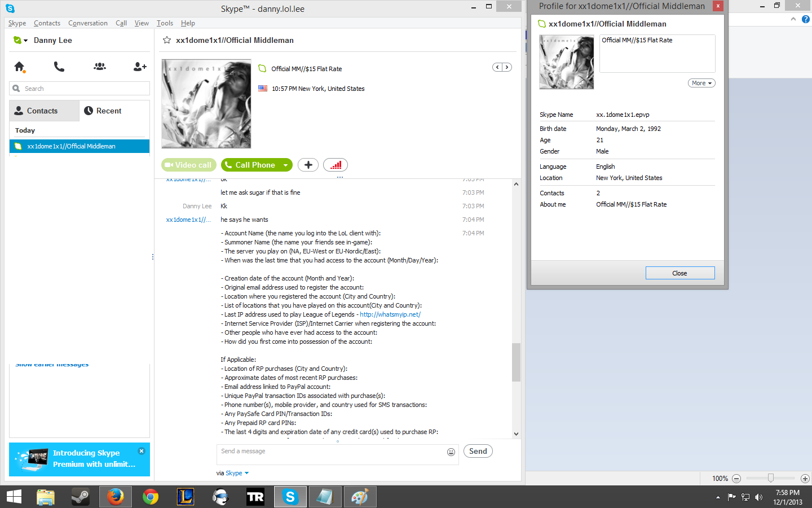The height and width of the screenshot is (508, 812).
Task: Click profile picture in profile window
Action: pyautogui.click(x=567, y=62)
